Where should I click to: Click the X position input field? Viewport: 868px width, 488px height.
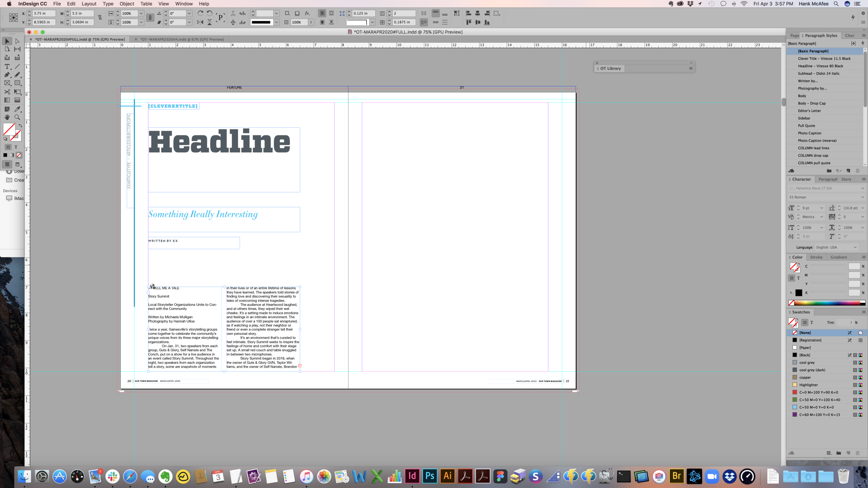pyautogui.click(x=43, y=13)
